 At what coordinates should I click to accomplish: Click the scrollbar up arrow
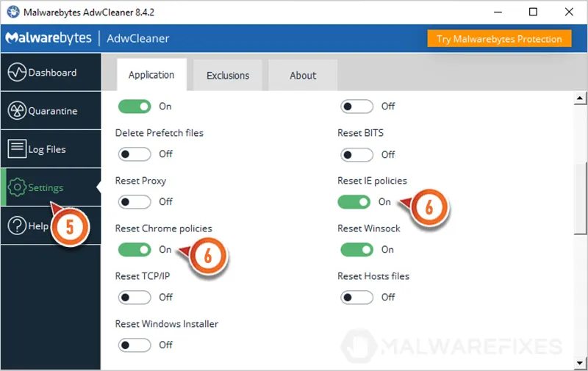point(580,98)
